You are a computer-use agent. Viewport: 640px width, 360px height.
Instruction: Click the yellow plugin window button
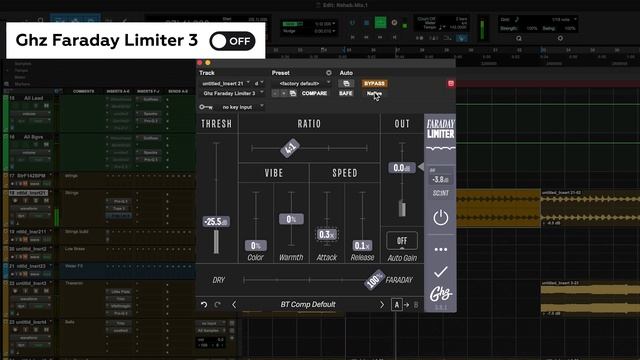(x=208, y=62)
